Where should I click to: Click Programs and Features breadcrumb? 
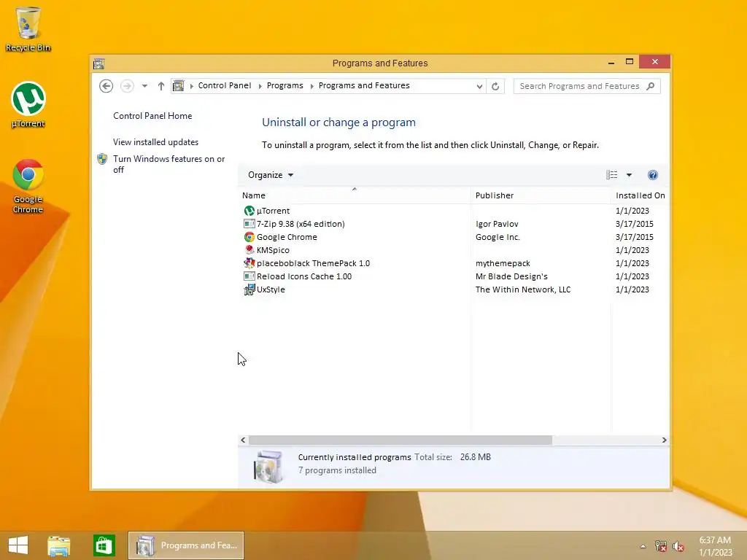point(364,86)
